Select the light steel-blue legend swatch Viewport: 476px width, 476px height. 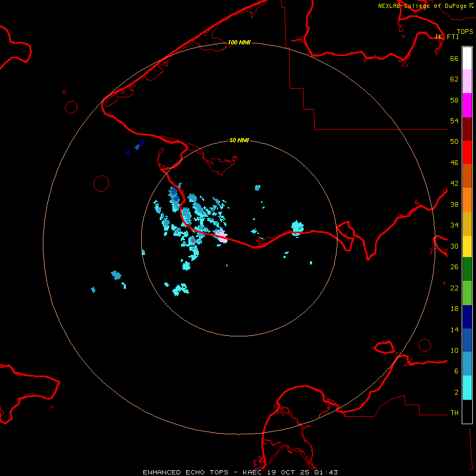coord(467,364)
